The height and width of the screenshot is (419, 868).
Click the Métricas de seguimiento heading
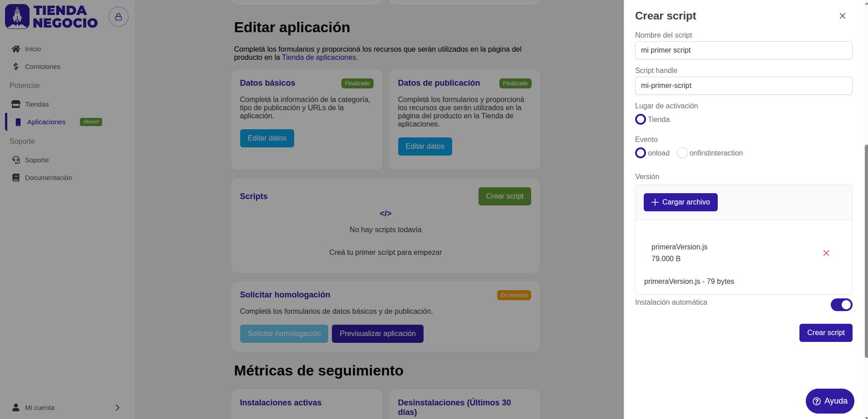tap(319, 370)
